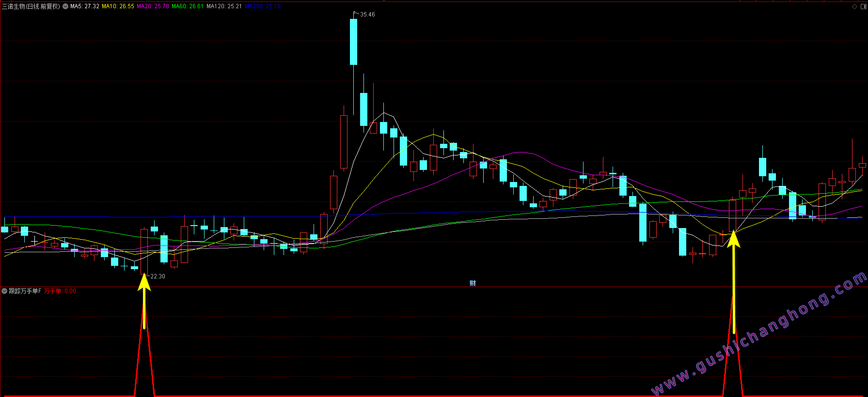
Task: Click the yellow MA10: 26.55 label
Action: tap(118, 6)
